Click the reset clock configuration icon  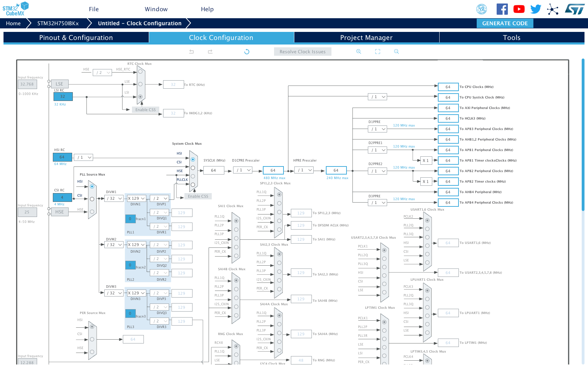pyautogui.click(x=247, y=52)
